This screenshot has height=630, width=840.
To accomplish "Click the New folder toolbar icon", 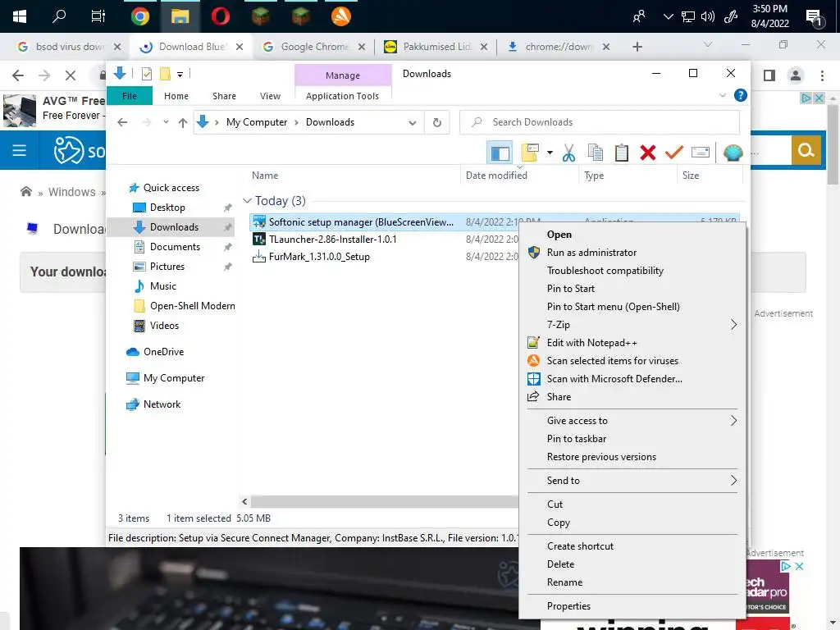I will tap(530, 153).
